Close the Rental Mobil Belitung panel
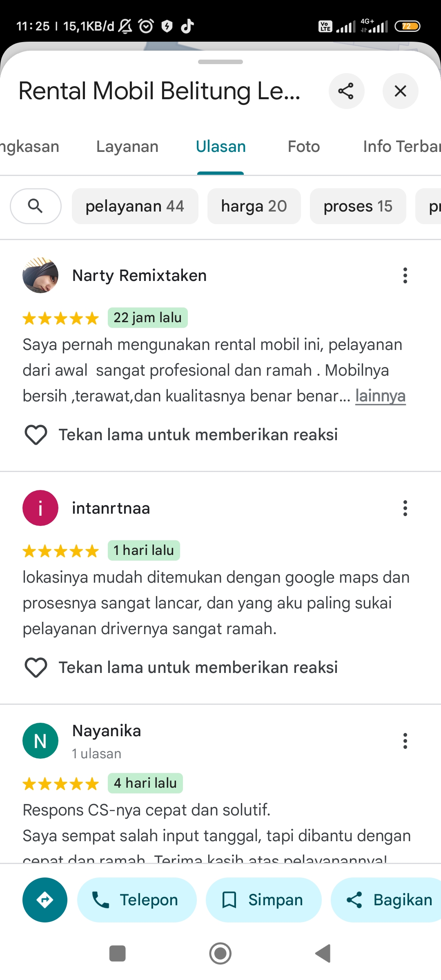 [x=400, y=91]
